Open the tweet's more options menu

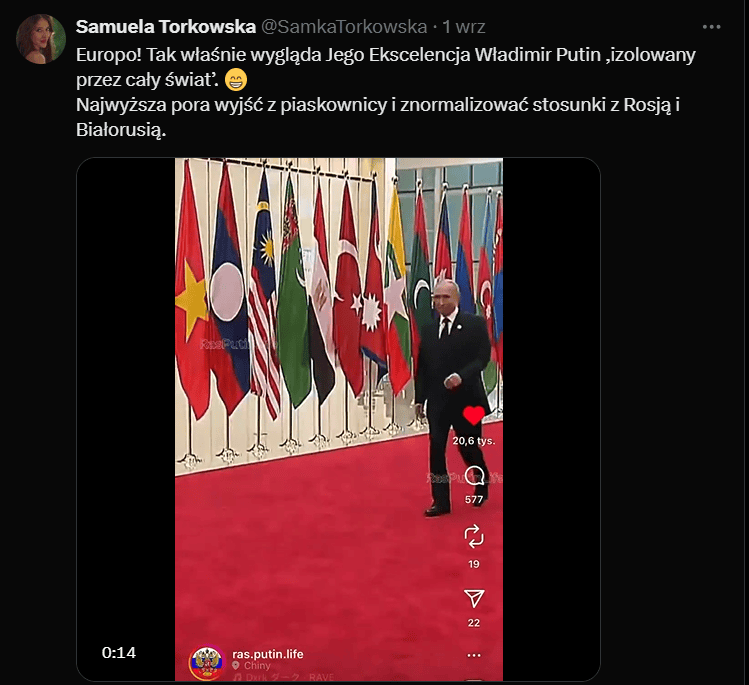pos(711,27)
